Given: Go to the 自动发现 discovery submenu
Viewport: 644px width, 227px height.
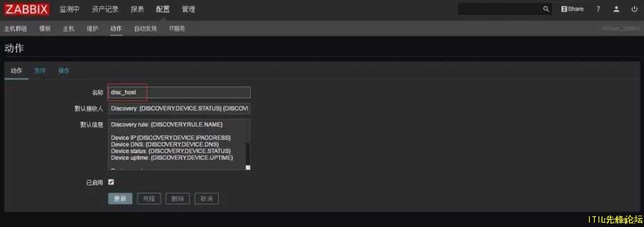Looking at the screenshot, I should (x=146, y=28).
